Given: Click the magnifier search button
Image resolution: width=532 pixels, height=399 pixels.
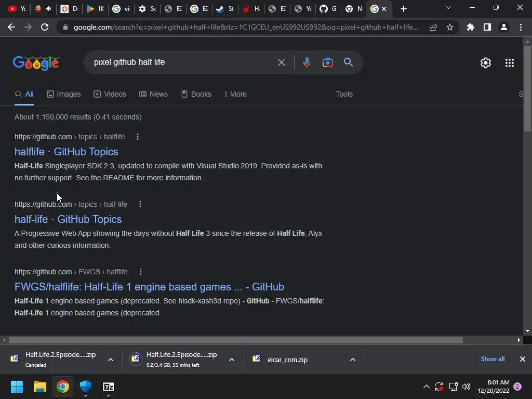Looking at the screenshot, I should tap(348, 62).
